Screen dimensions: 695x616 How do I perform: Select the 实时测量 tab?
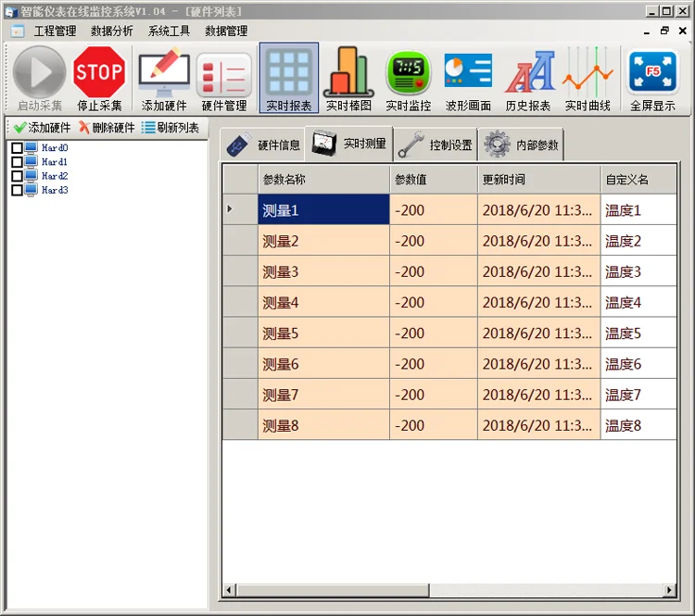point(348,144)
